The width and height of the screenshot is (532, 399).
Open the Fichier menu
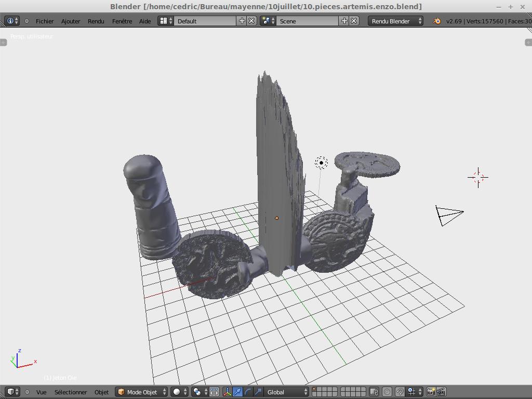click(x=45, y=21)
